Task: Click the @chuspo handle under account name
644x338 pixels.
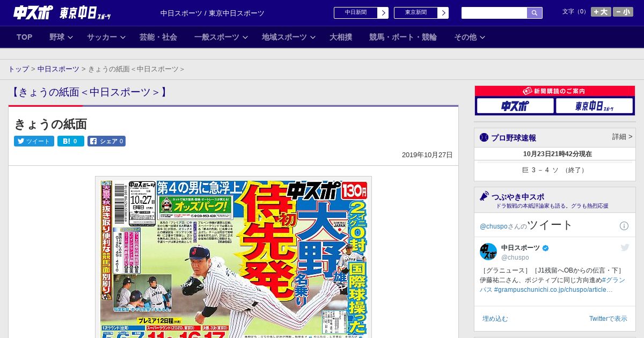Action: tap(515, 258)
